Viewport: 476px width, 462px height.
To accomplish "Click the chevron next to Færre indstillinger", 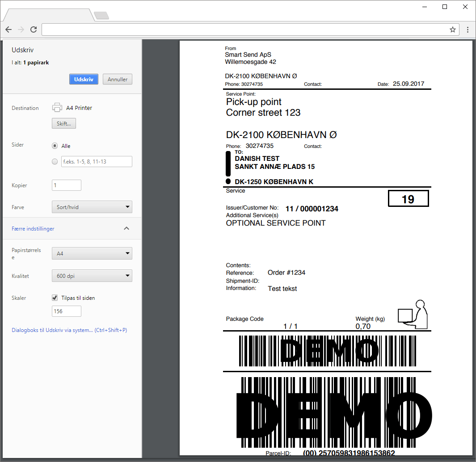I will tap(126, 228).
